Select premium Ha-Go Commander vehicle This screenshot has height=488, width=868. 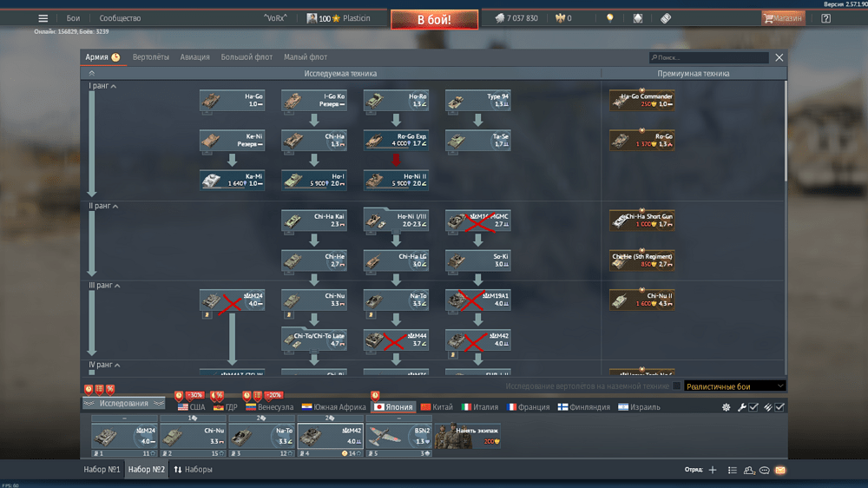[x=642, y=100]
